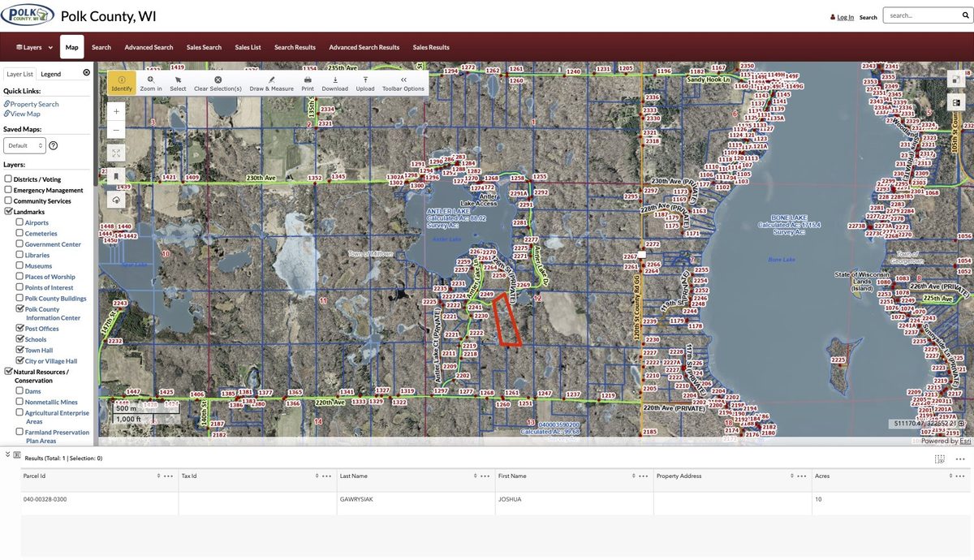
Task: Open the bookmark icon on the map's left side
Action: point(117,175)
